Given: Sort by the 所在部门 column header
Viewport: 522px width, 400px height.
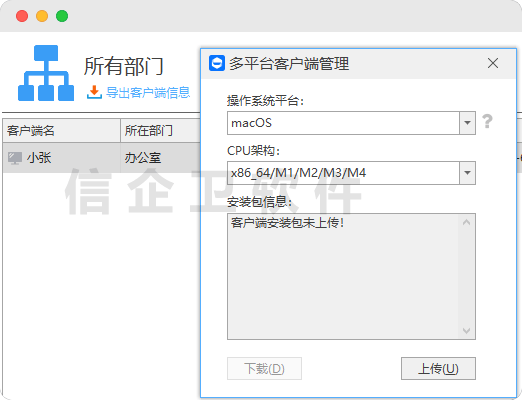Looking at the screenshot, I should coord(161,130).
